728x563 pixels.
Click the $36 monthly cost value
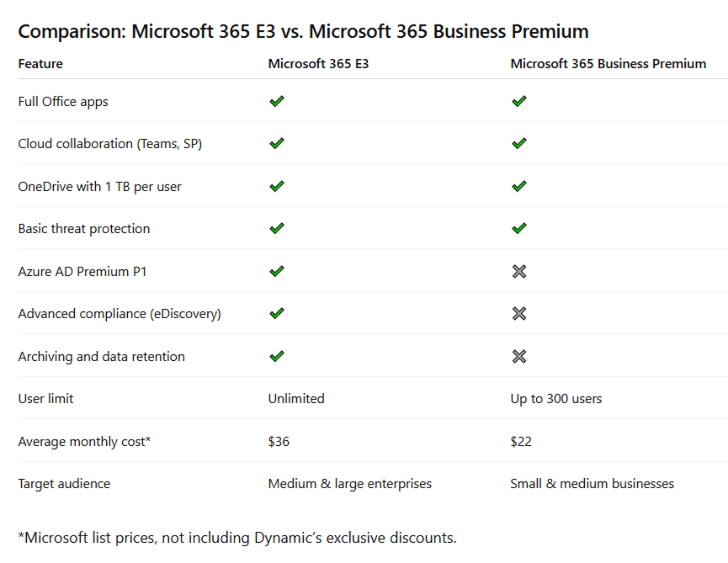279,441
